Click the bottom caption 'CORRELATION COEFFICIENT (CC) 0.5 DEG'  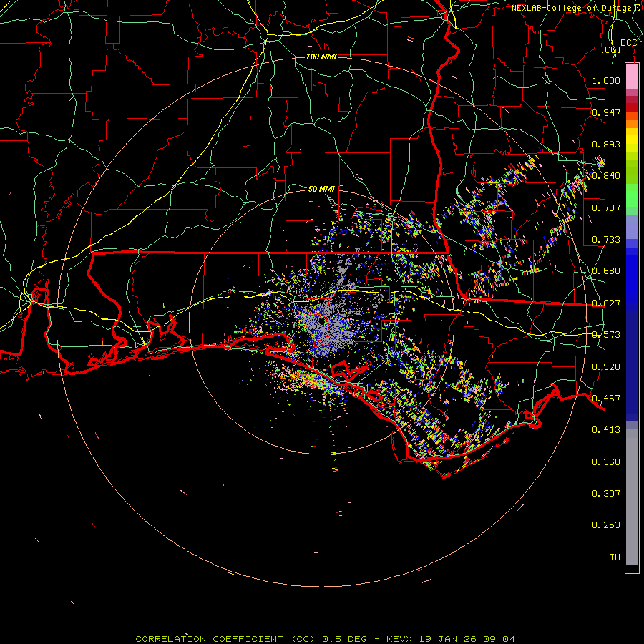pyautogui.click(x=251, y=639)
